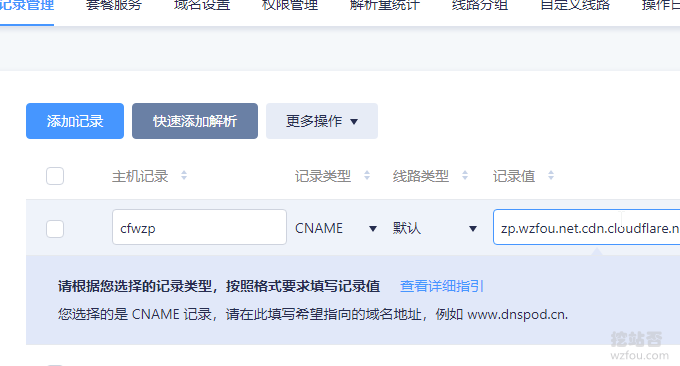This screenshot has height=366, width=680.
Task: Switch to the 套餐服务 tab
Action: coord(114,6)
